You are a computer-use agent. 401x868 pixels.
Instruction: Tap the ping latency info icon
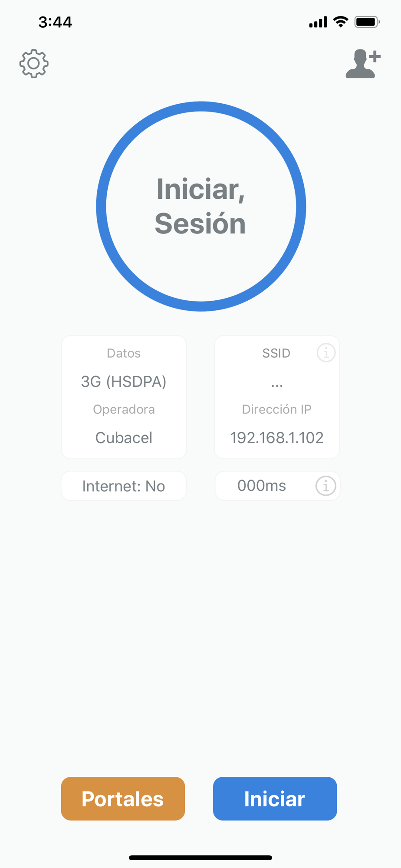point(325,486)
